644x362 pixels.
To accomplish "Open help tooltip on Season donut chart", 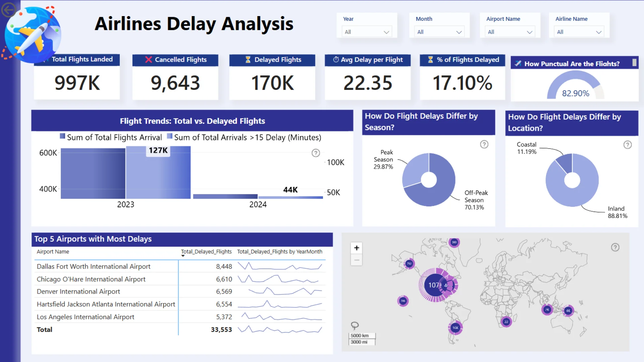I will point(484,144).
